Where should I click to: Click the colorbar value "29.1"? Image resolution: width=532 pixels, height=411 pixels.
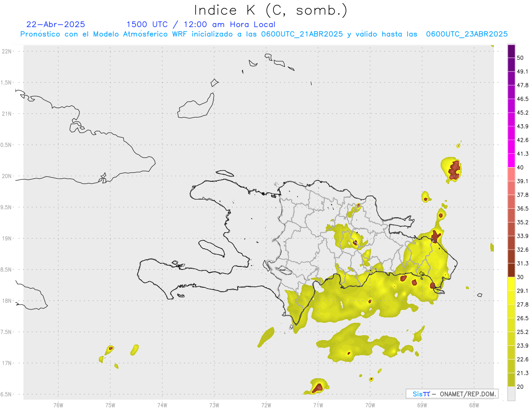coord(523,291)
